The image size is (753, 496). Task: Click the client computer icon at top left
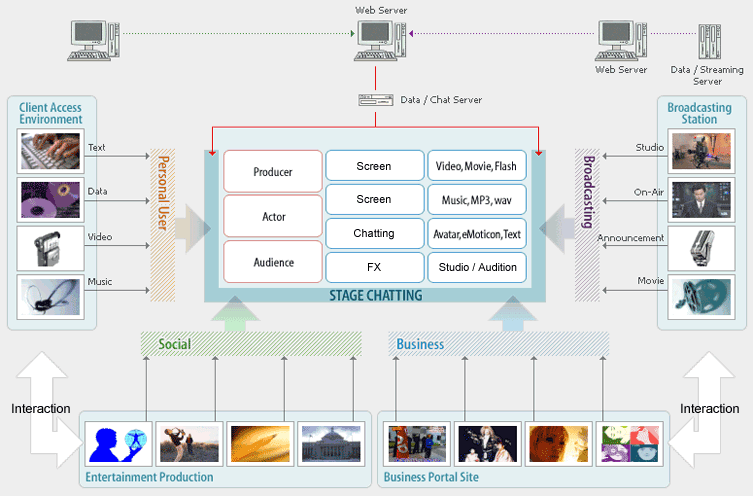point(93,40)
